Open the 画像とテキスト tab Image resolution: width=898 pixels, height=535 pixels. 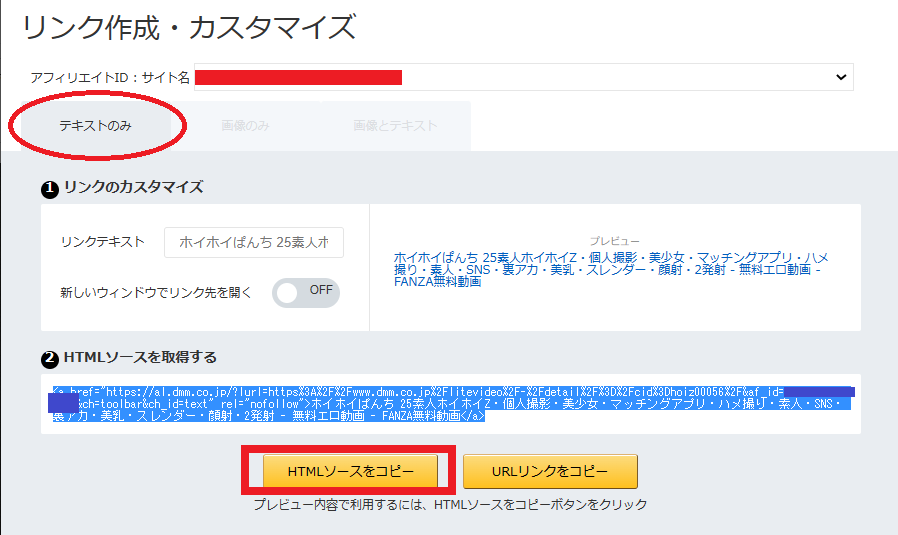point(394,126)
